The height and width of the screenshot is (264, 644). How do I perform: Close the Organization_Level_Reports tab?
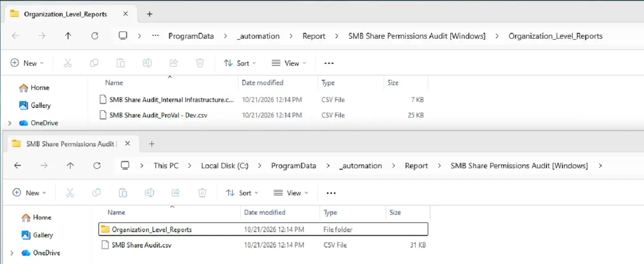126,14
